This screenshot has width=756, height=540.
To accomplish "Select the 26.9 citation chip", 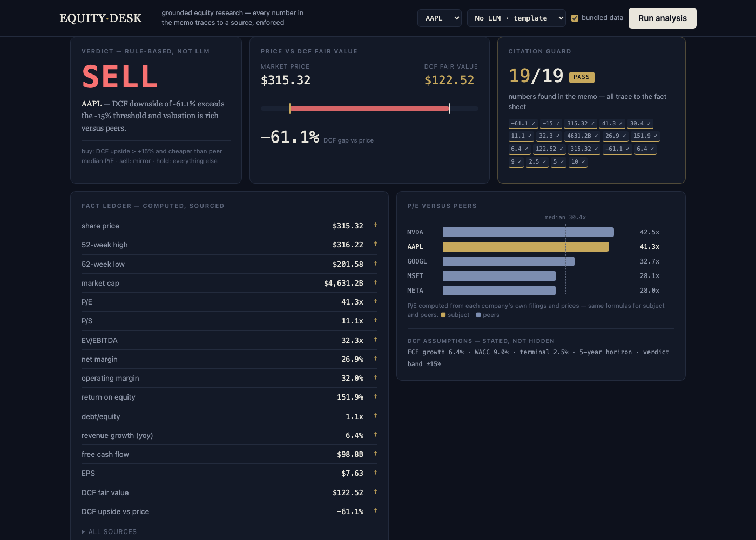I will 616,136.
